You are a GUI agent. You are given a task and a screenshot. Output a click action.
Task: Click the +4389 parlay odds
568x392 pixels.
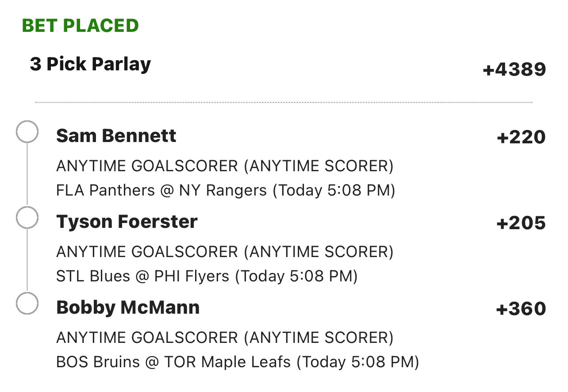tap(514, 70)
